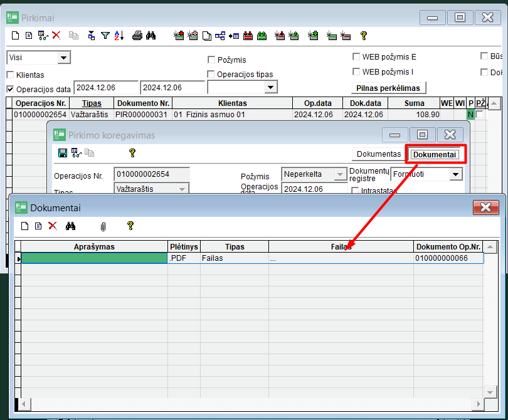Delete with the red X icon in Pirkimai

56,36
